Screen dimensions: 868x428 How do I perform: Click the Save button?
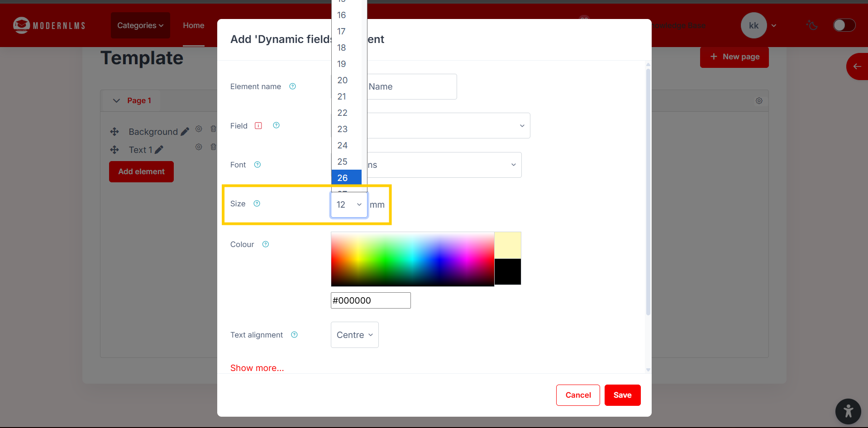pyautogui.click(x=622, y=395)
